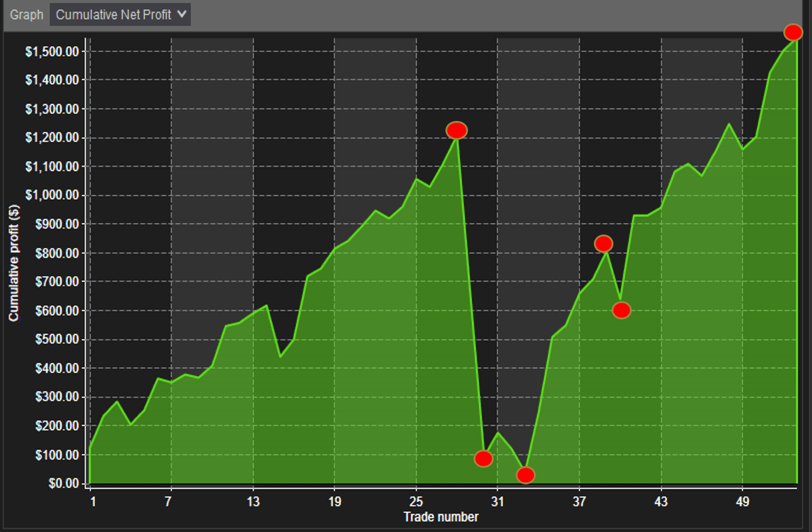
Task: Click the $1,100.00 y-axis label
Action: (53, 167)
